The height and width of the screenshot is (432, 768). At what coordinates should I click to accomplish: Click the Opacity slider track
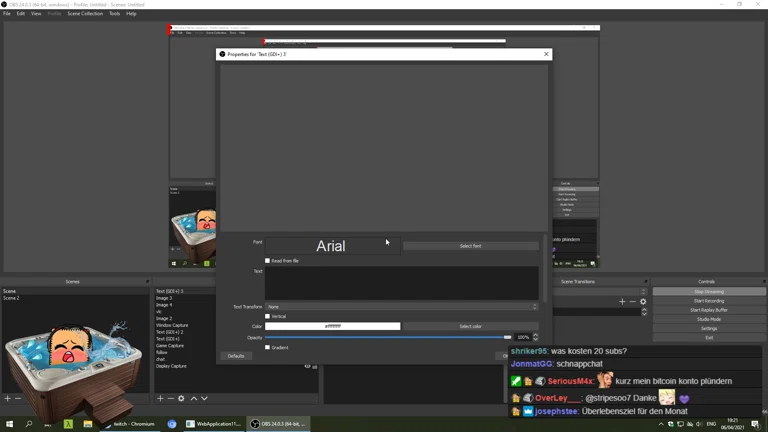390,337
